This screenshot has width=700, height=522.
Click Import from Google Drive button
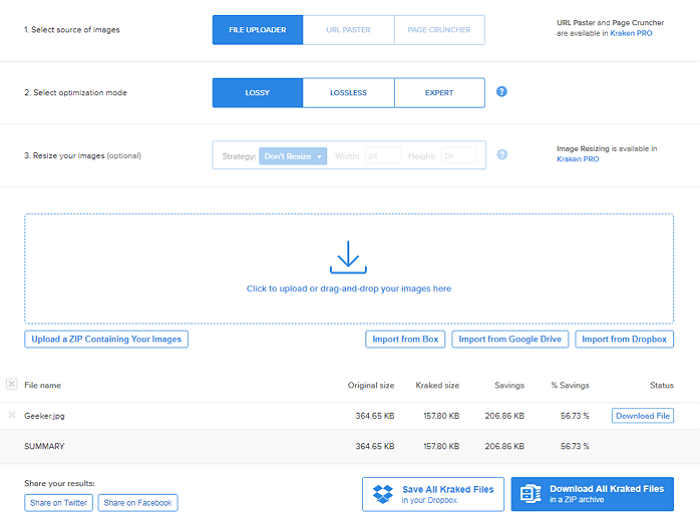click(x=511, y=339)
